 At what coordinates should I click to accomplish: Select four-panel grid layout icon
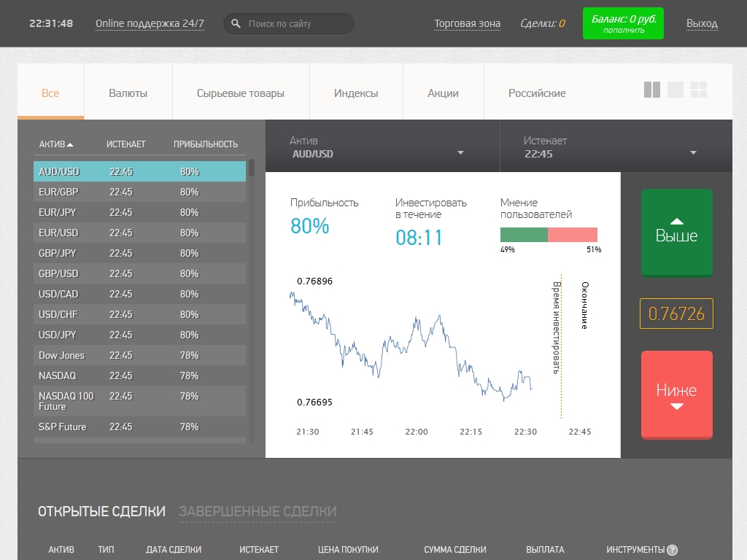click(699, 90)
